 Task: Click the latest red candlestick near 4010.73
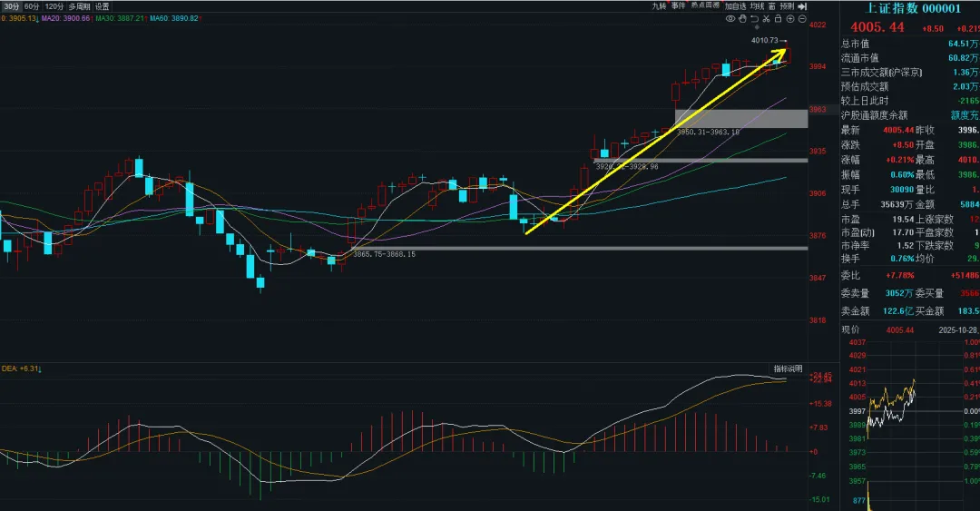[788, 55]
